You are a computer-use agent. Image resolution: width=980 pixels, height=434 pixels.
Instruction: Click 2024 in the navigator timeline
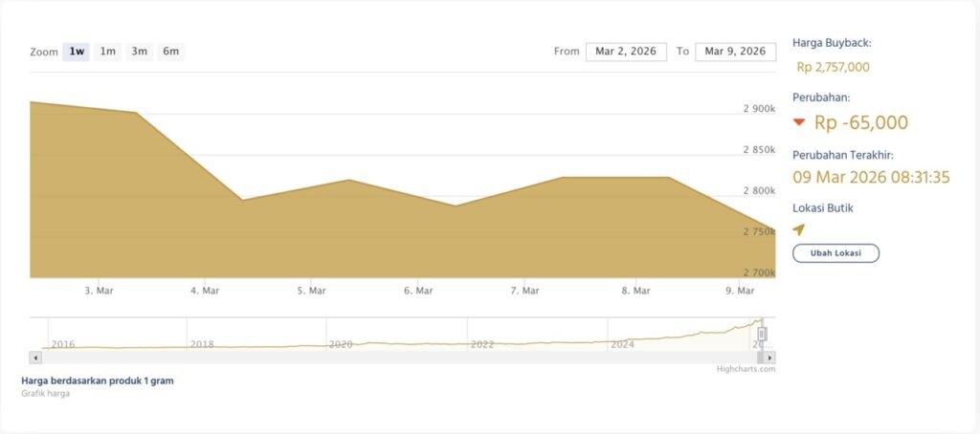tap(622, 344)
